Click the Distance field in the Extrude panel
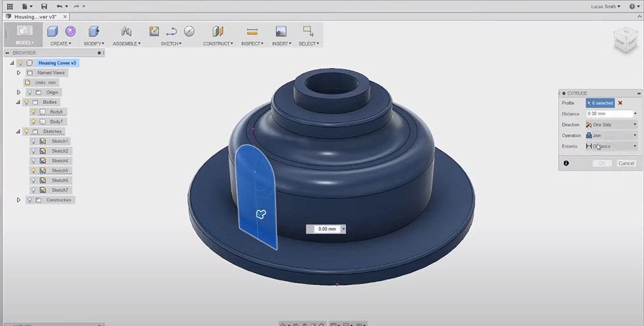This screenshot has width=644, height=326. [608, 113]
